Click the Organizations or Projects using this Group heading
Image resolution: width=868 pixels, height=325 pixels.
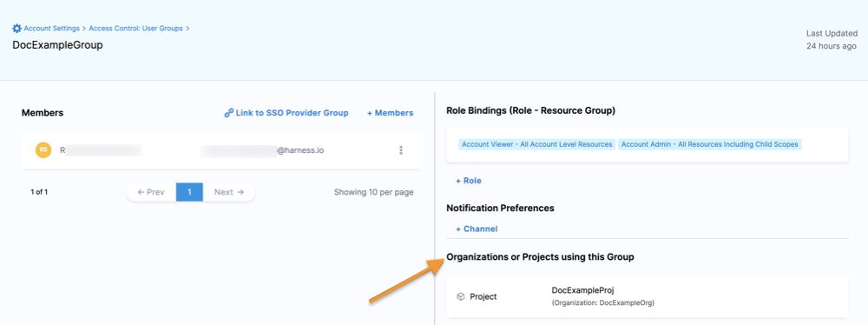click(540, 257)
